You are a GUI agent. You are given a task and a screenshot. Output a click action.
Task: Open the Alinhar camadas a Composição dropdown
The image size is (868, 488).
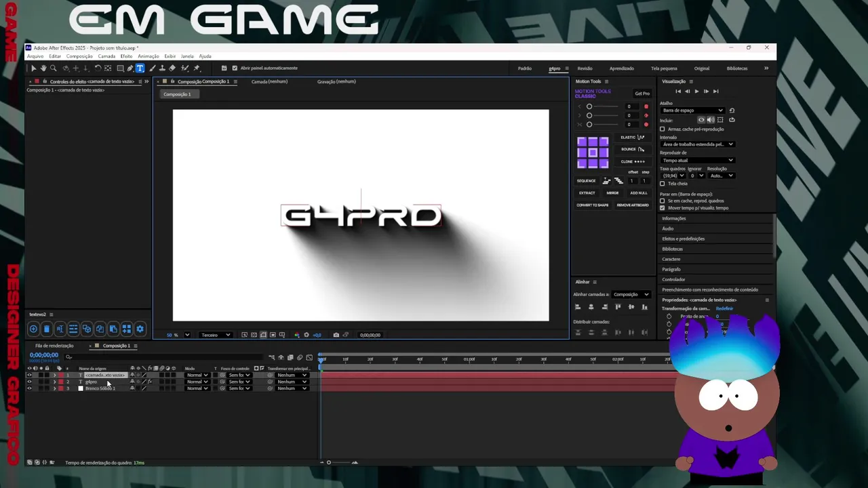[x=631, y=294]
